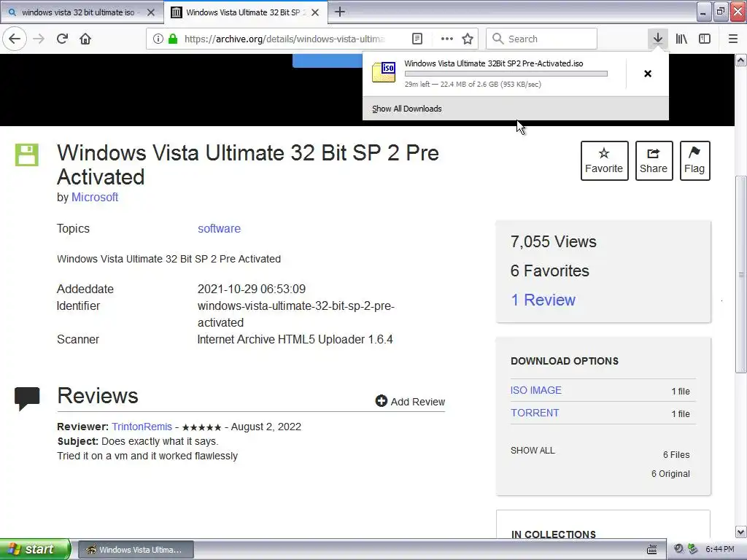The height and width of the screenshot is (560, 747).
Task: Show site information icon in address bar
Action: 158,39
